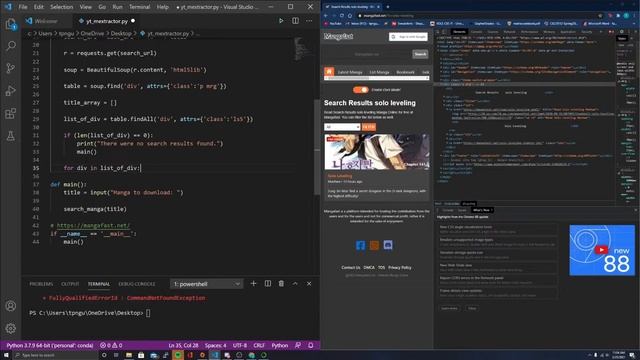Screen dimensions: 640x360
Task: Open the Selection menu
Action: (x=62, y=7)
